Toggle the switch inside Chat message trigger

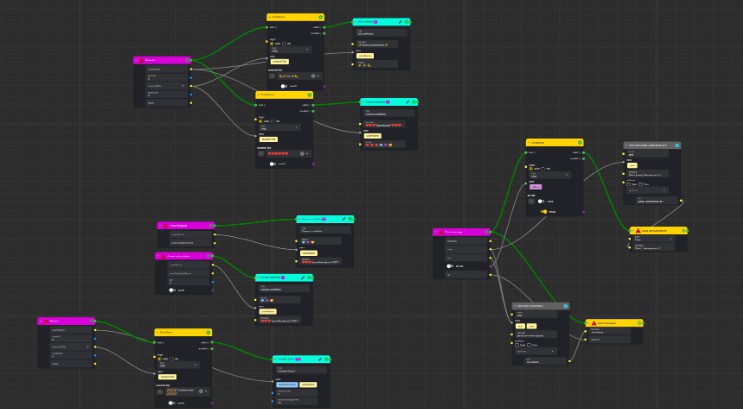click(450, 266)
